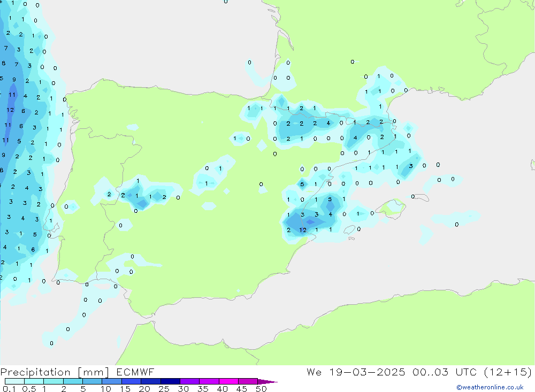Select the 35–40 mm violet legend swatch
The height and width of the screenshot is (392, 535).
click(209, 381)
